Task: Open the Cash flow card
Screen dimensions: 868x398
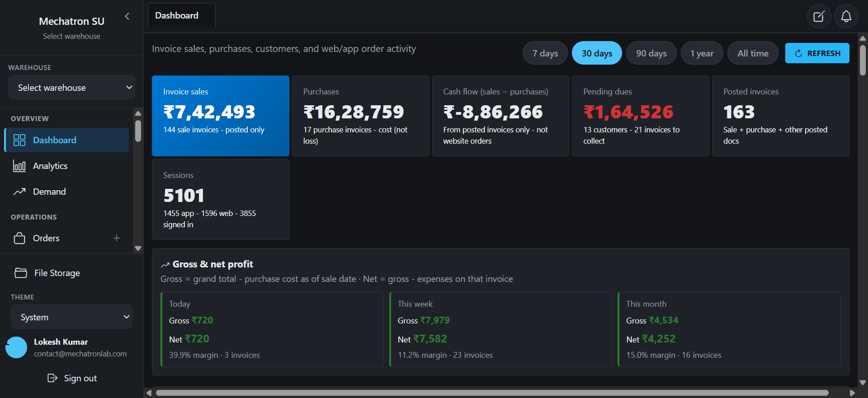Action: (500, 116)
